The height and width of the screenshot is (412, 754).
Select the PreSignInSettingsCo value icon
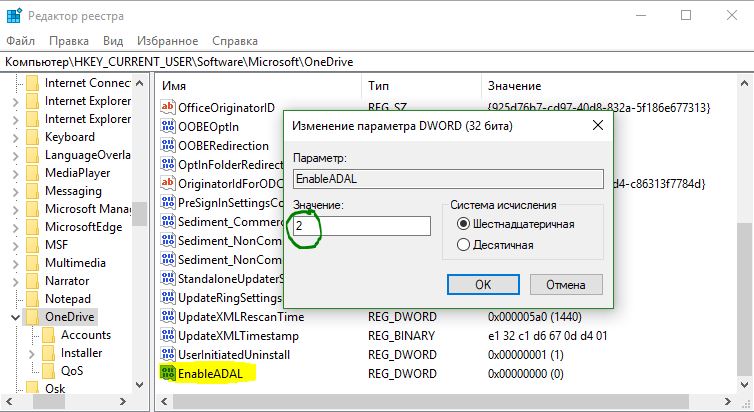coord(167,202)
